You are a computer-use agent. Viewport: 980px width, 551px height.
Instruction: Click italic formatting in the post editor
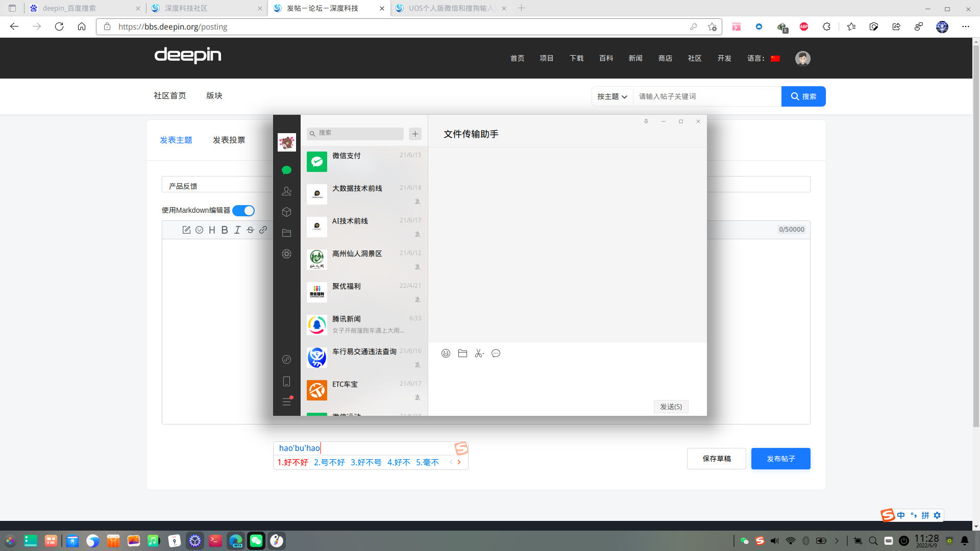pos(237,230)
